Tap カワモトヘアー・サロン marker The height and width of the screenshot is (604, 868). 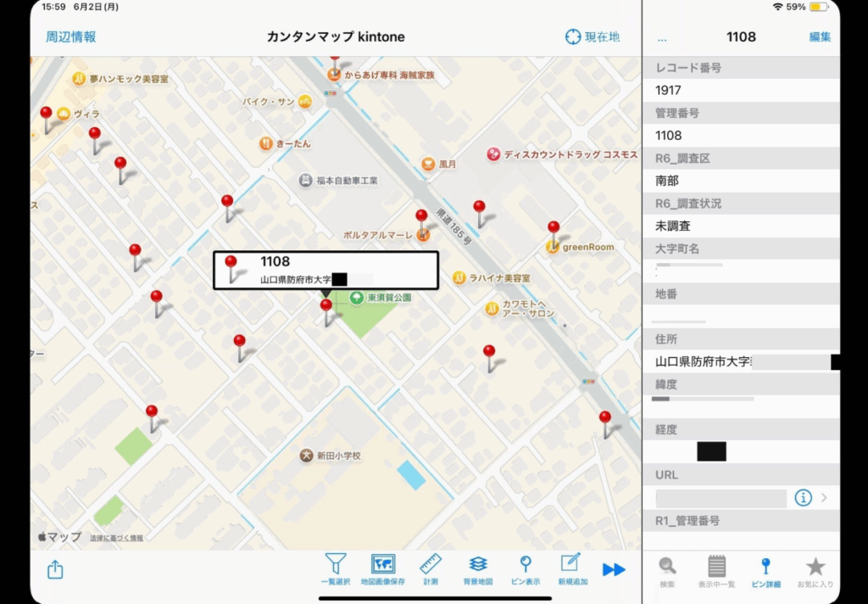(x=492, y=308)
